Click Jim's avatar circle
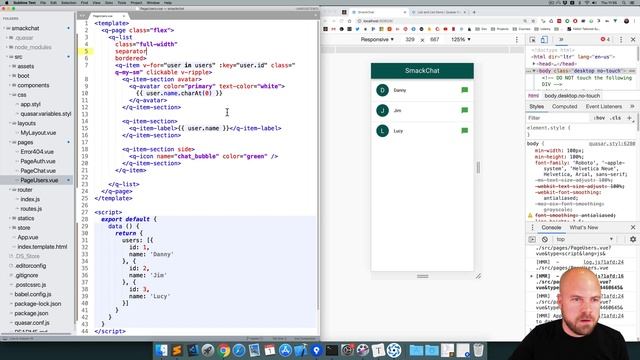640x360 pixels. click(382, 110)
